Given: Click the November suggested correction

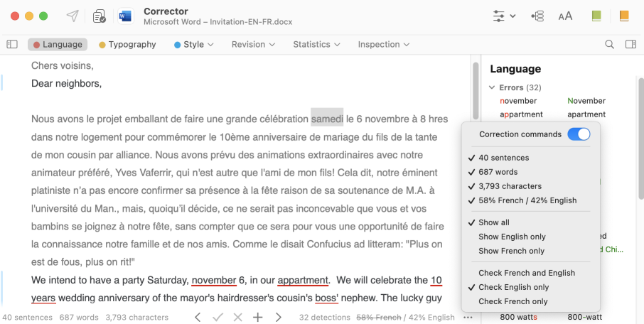Looking at the screenshot, I should (586, 101).
